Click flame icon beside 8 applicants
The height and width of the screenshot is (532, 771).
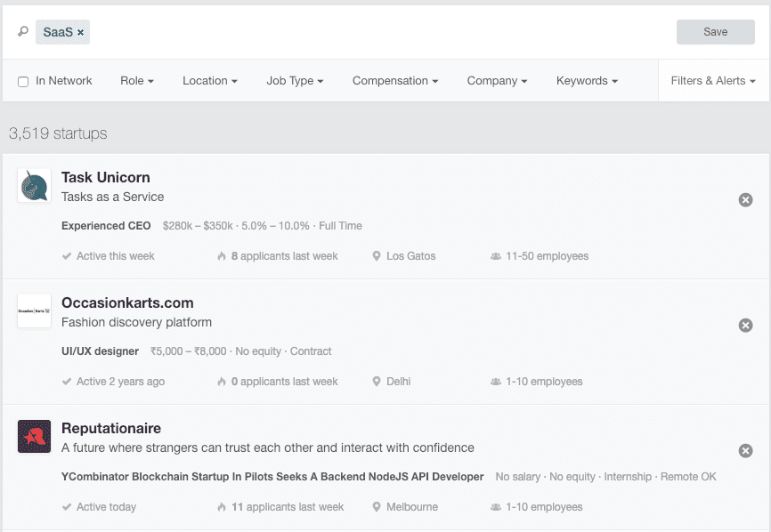point(222,256)
